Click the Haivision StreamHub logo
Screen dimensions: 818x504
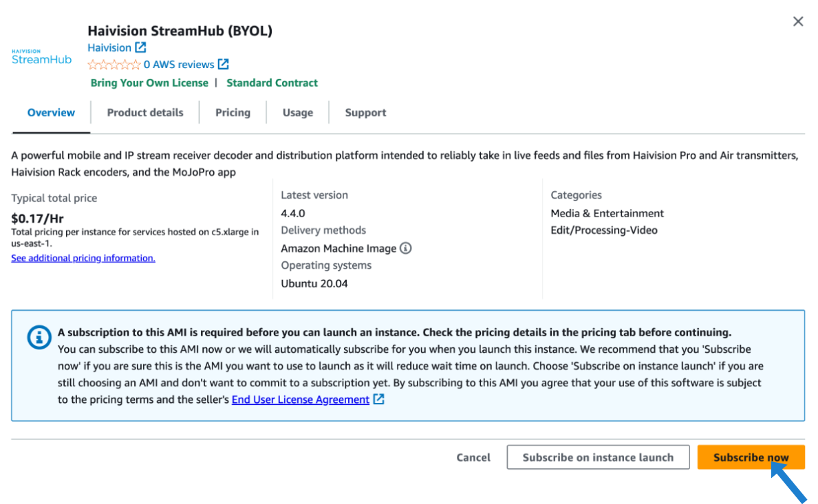pos(41,56)
